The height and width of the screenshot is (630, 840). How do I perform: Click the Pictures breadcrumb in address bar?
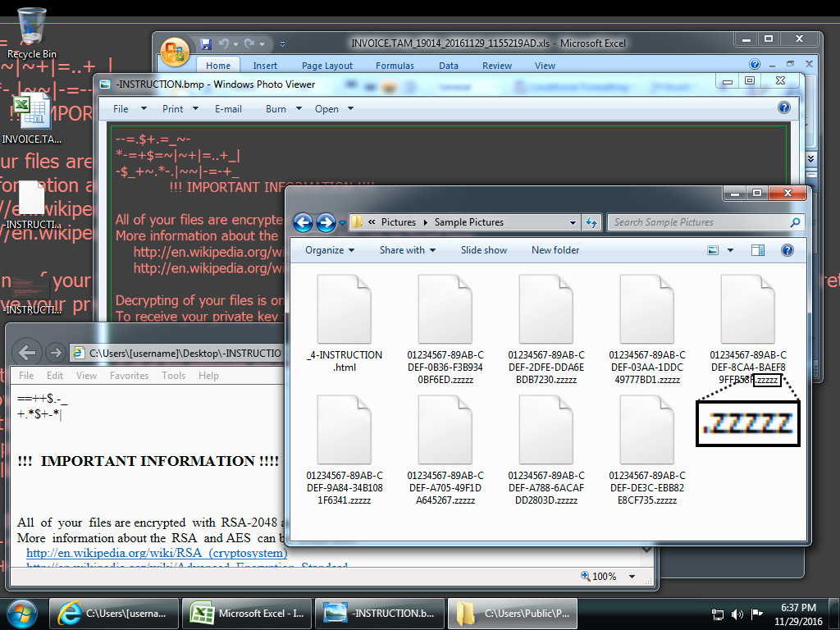(x=399, y=222)
